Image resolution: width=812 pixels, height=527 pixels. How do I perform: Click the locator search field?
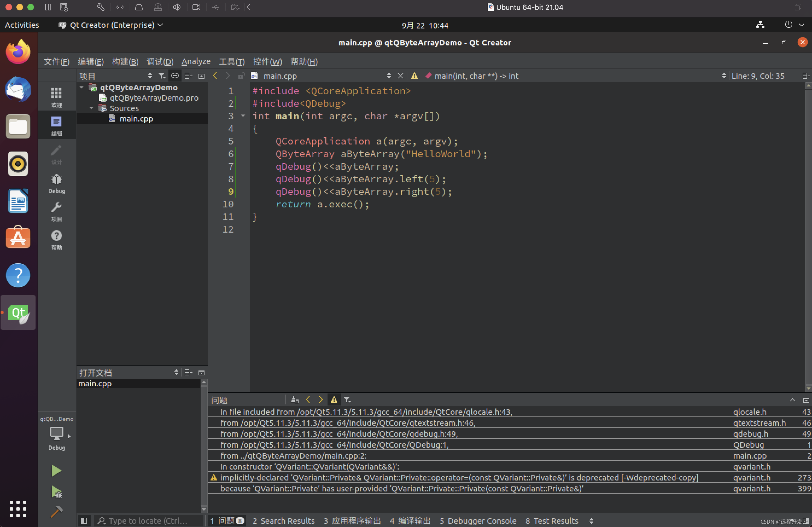click(x=149, y=521)
